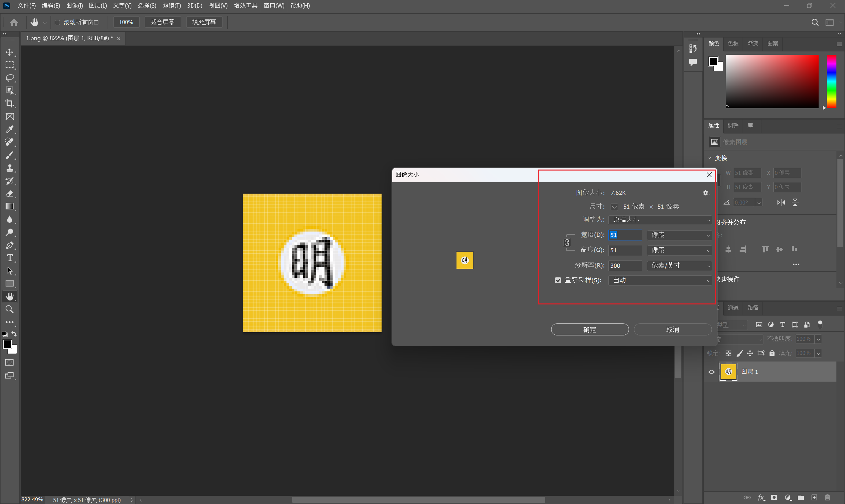The width and height of the screenshot is (845, 504).
Task: Select the Blur tool
Action: [10, 219]
